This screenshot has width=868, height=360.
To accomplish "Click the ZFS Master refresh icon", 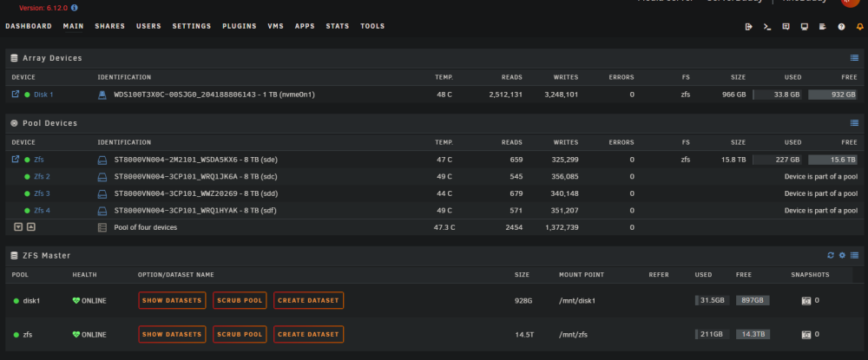I will pos(831,256).
